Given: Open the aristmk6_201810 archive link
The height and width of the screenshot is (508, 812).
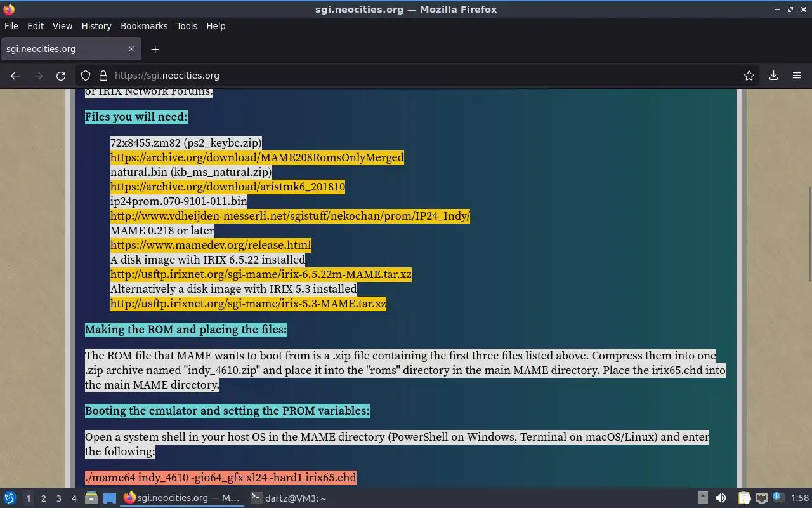Looking at the screenshot, I should (228, 187).
